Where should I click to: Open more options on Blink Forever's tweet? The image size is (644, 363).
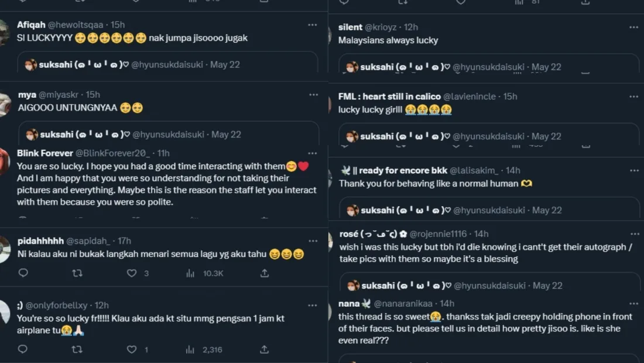pyautogui.click(x=314, y=153)
